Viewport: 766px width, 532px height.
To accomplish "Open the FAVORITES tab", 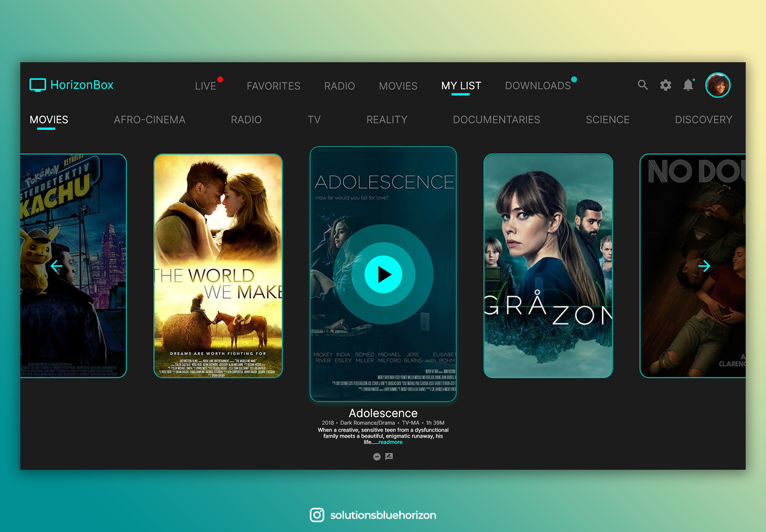I will click(273, 86).
